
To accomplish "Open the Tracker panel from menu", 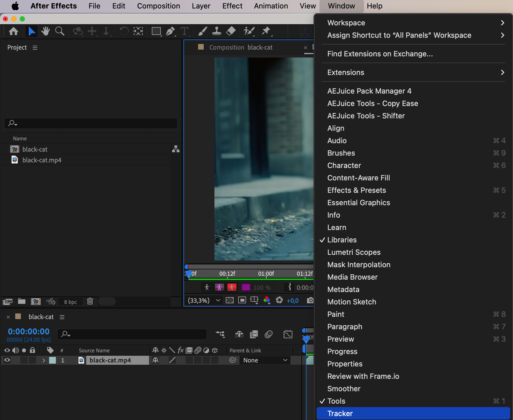I will tap(340, 414).
